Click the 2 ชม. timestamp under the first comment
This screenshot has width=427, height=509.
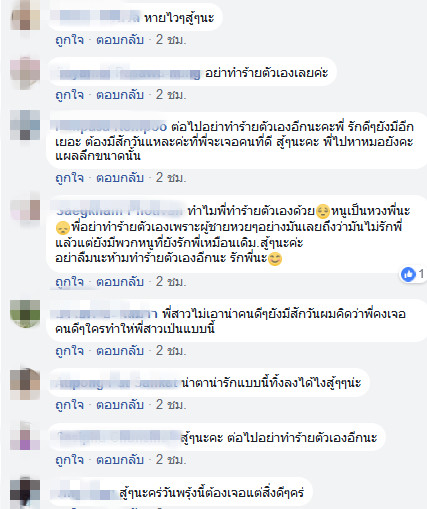click(171, 40)
